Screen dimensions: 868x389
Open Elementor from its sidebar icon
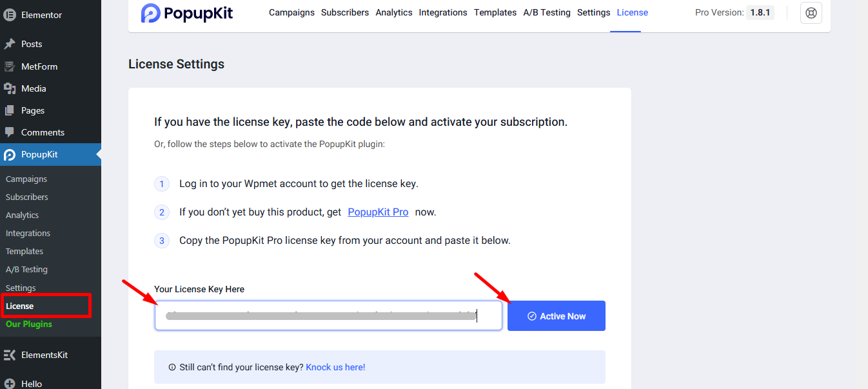[10, 14]
